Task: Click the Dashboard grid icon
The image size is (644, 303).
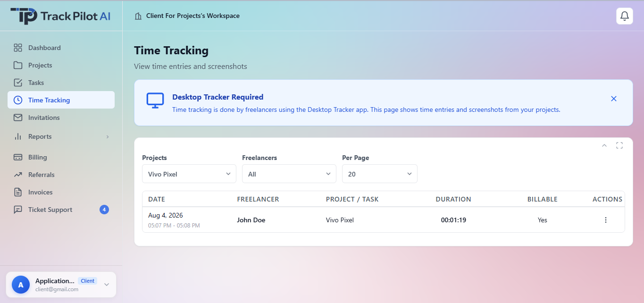Action: (x=18, y=48)
